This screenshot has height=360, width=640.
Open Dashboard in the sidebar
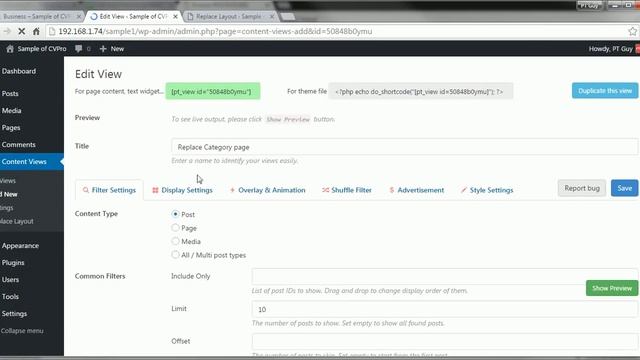coord(19,71)
